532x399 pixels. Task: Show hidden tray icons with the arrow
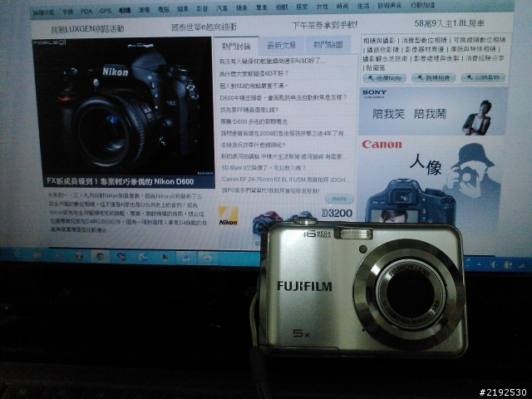coord(479,264)
